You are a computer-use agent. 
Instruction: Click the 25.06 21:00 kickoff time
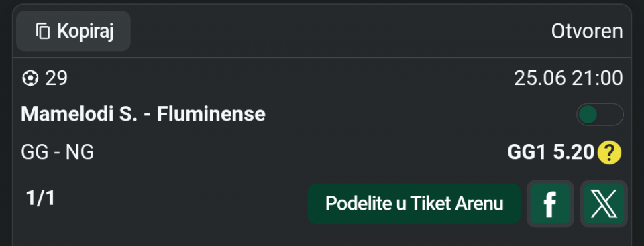point(568,78)
